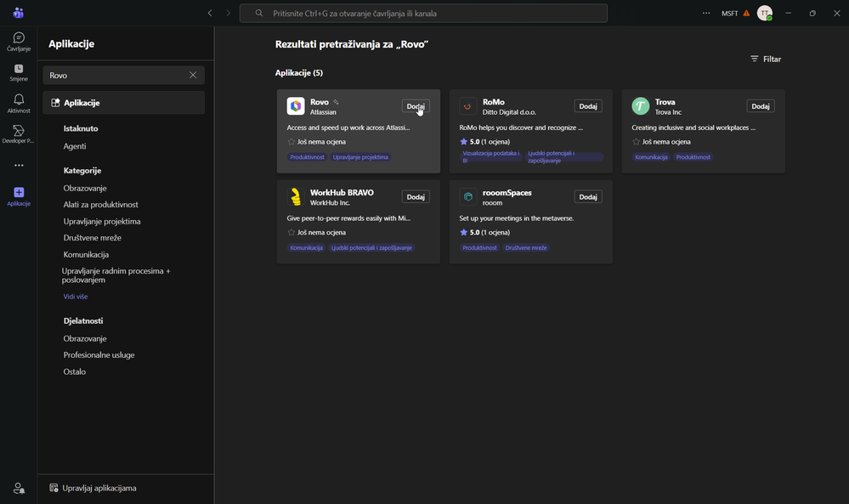Open the RoMo app title
The width and height of the screenshot is (849, 504).
tap(493, 102)
